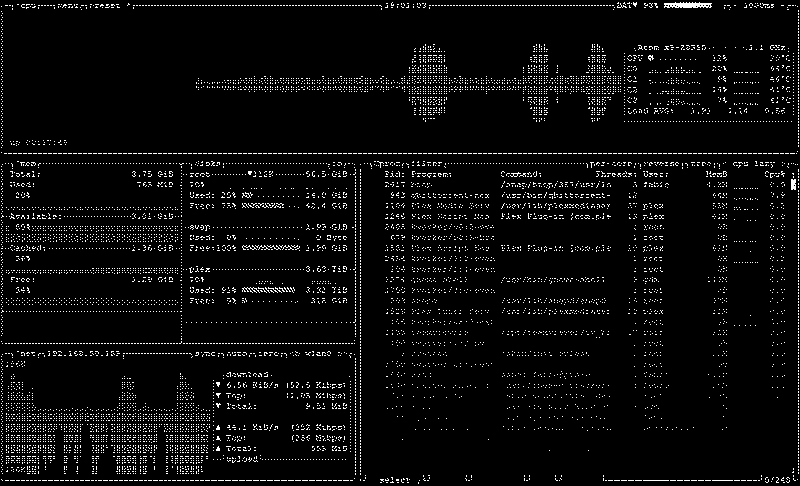Click the Free memory line

coord(92,279)
